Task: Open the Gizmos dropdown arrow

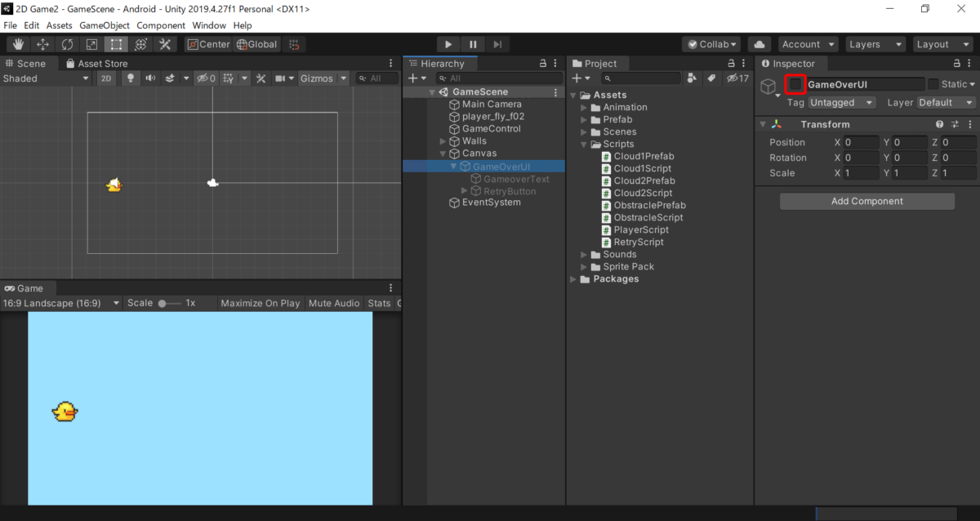Action: (344, 78)
